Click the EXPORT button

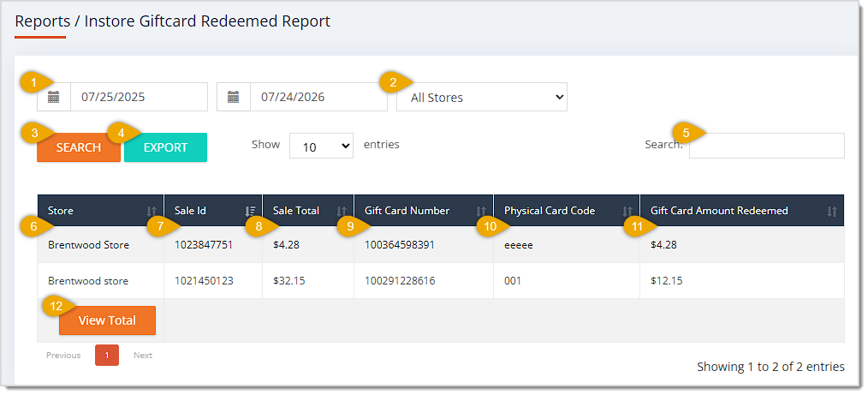click(x=165, y=147)
